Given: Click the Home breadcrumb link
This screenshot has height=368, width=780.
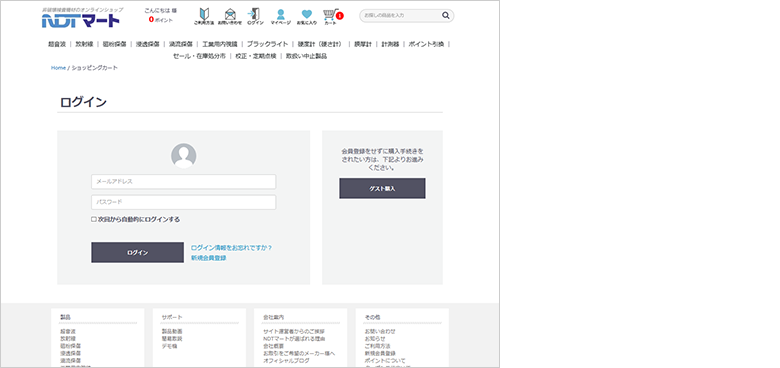Looking at the screenshot, I should (58, 68).
